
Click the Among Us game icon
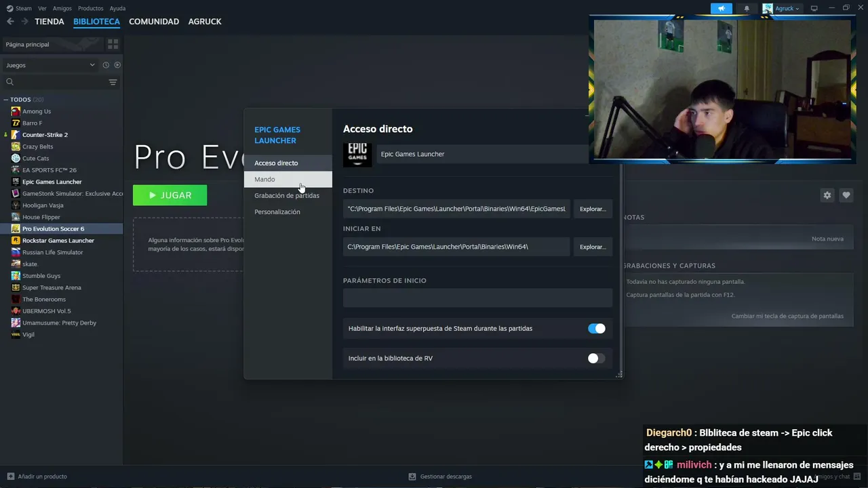click(16, 111)
